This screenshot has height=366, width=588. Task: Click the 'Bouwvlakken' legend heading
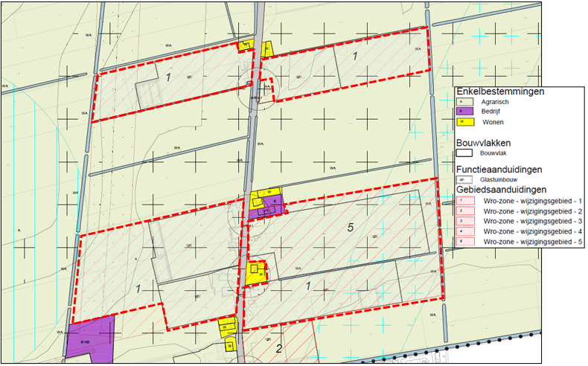[483, 143]
